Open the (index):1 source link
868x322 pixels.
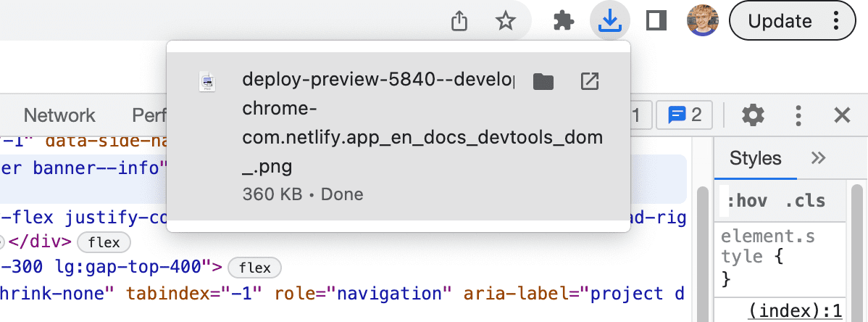coord(796,312)
